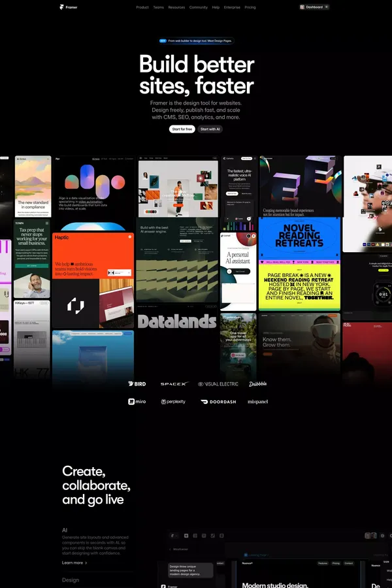Click the Build better sites, faster headline

[197, 74]
